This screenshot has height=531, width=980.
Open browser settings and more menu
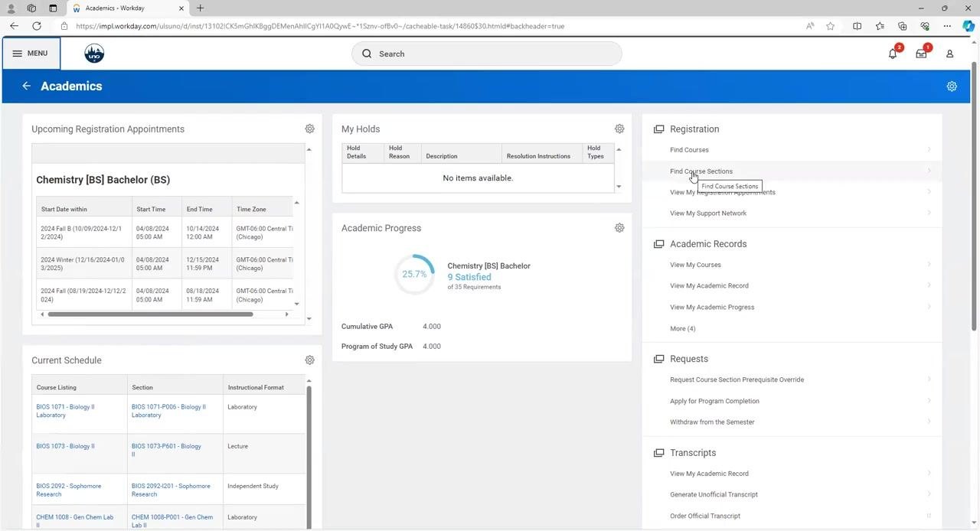(947, 26)
